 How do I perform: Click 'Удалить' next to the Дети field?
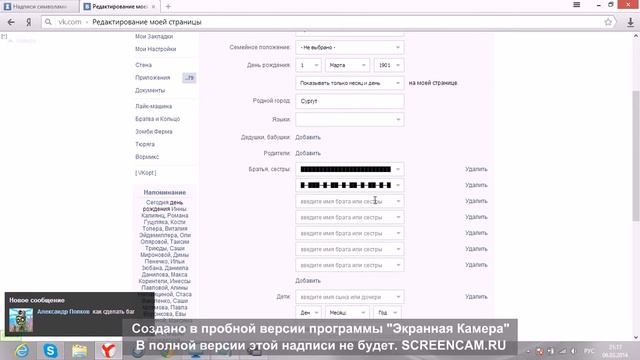click(476, 297)
